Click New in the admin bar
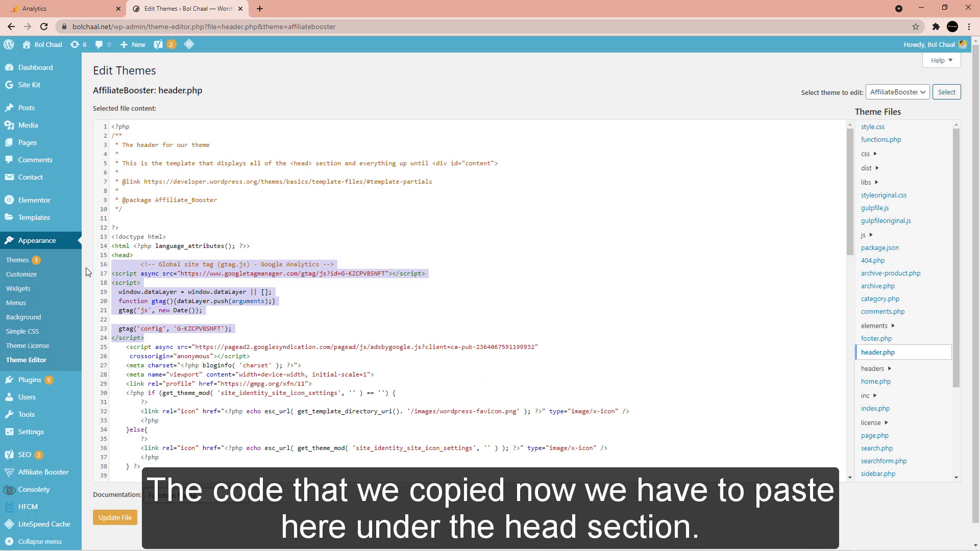The width and height of the screenshot is (980, 551). pyautogui.click(x=133, y=44)
